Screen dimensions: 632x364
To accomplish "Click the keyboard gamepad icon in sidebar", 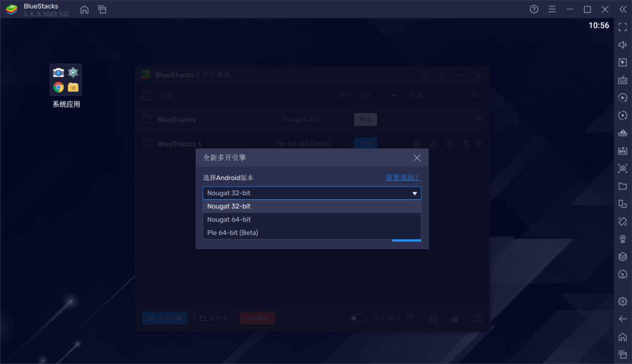I will point(623,133).
